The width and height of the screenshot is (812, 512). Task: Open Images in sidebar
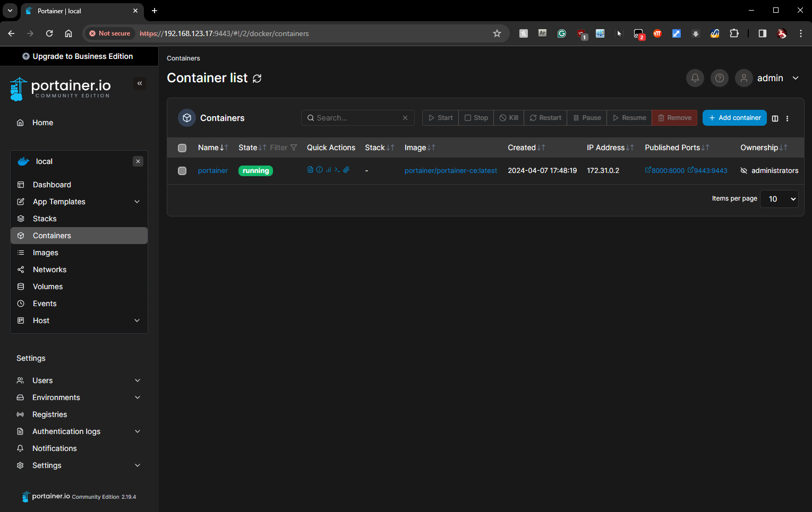pos(46,253)
